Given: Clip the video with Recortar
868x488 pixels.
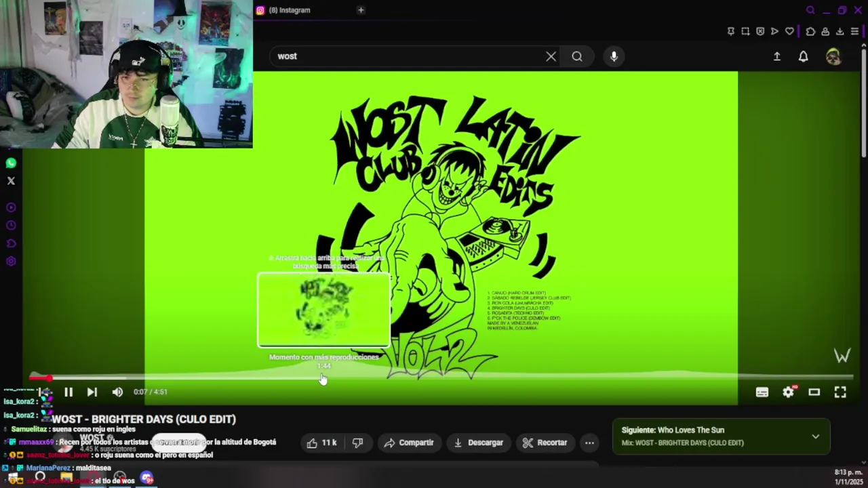Looking at the screenshot, I should 545,443.
